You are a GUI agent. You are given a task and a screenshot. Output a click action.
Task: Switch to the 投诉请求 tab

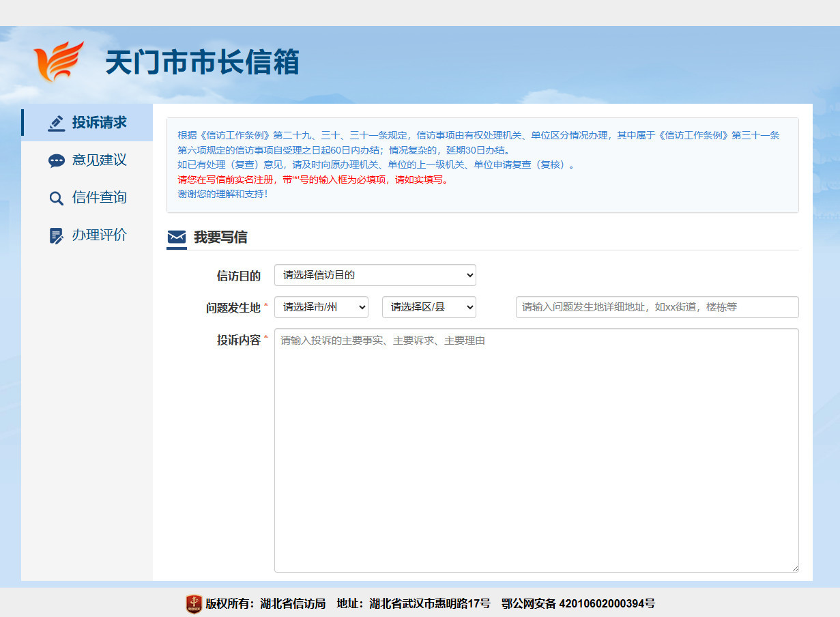point(100,123)
